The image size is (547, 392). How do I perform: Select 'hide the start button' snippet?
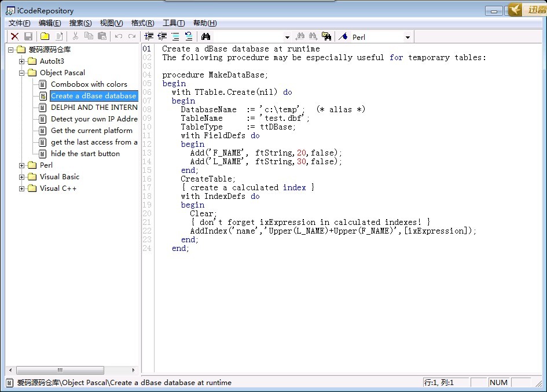point(85,154)
